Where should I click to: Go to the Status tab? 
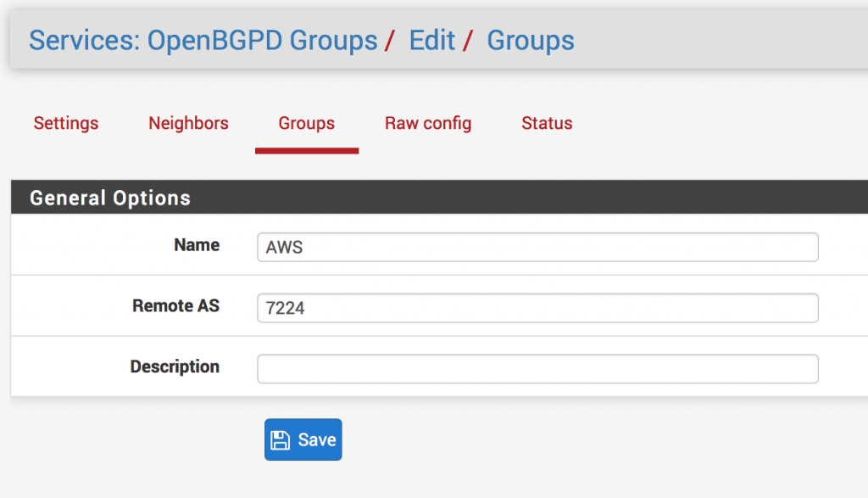click(547, 123)
